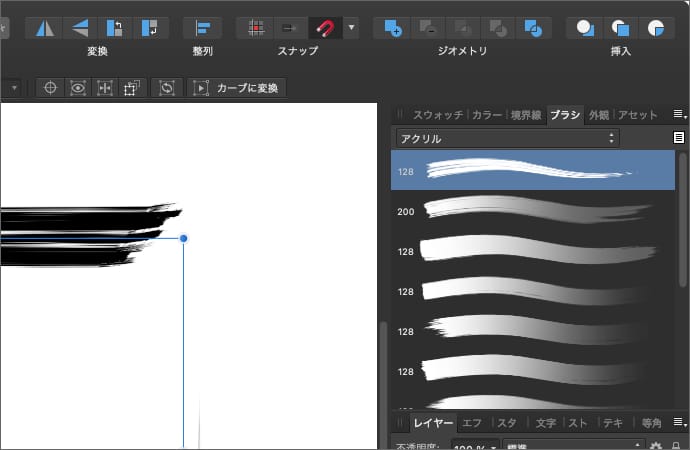
Task: Click the カーブに変換 button
Action: coord(239,88)
